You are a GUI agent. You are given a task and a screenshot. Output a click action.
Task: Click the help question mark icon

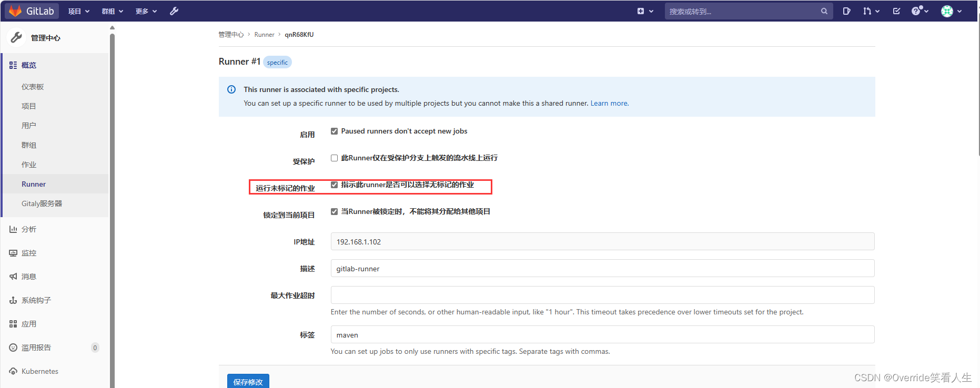(x=916, y=11)
